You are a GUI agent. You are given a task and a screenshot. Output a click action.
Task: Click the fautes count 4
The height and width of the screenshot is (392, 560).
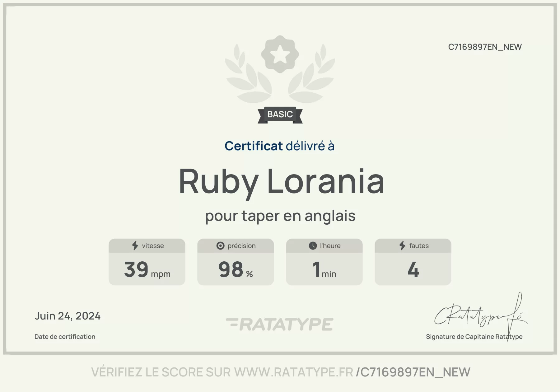(413, 269)
